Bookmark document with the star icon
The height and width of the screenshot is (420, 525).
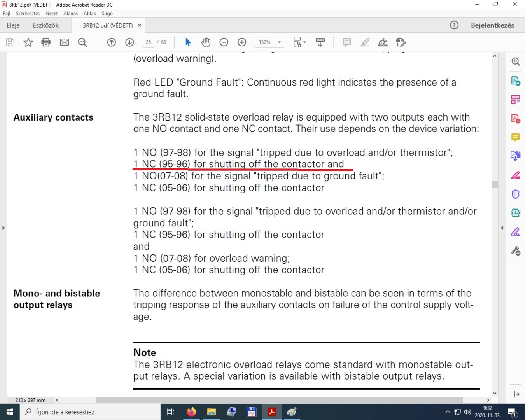[28, 42]
